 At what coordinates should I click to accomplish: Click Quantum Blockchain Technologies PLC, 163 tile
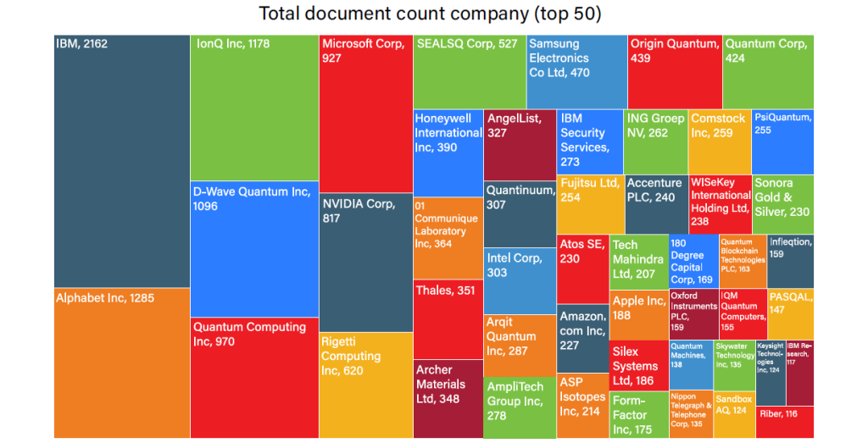click(743, 261)
